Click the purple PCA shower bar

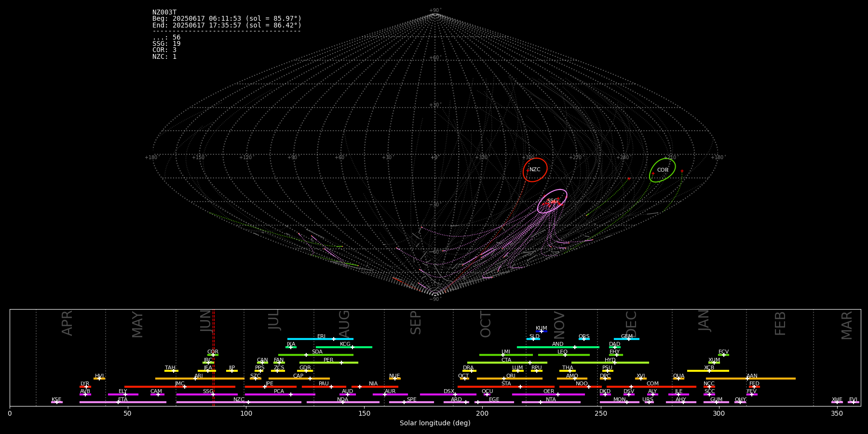tap(280, 394)
